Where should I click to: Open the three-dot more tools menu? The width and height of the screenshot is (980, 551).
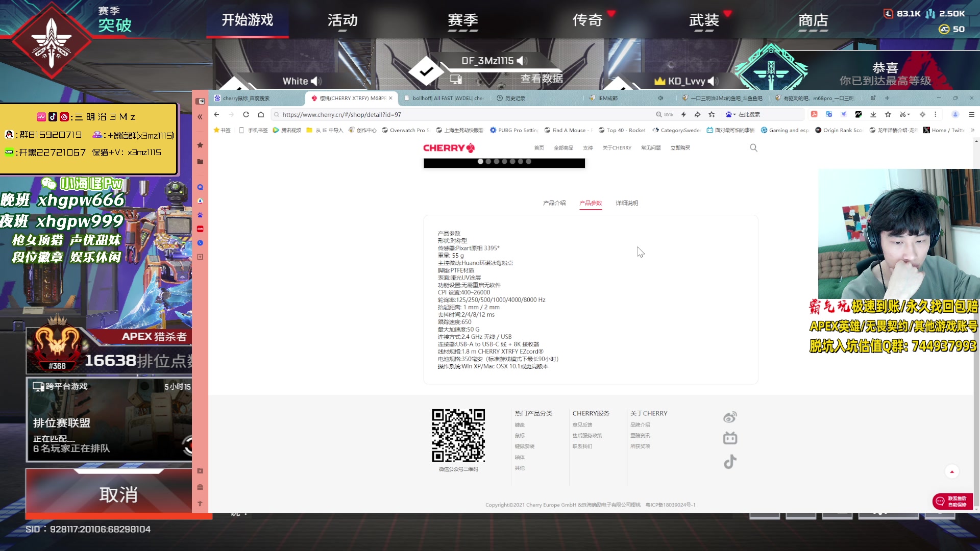(936, 114)
